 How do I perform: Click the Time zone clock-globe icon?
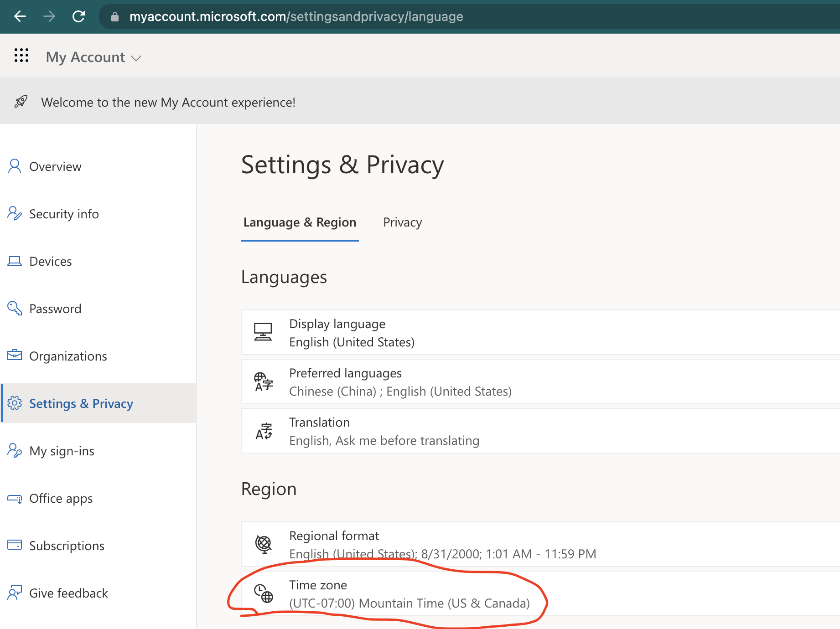(264, 593)
